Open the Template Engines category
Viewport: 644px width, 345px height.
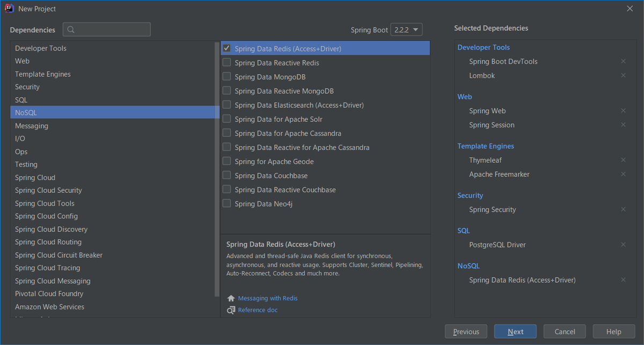(x=112, y=74)
